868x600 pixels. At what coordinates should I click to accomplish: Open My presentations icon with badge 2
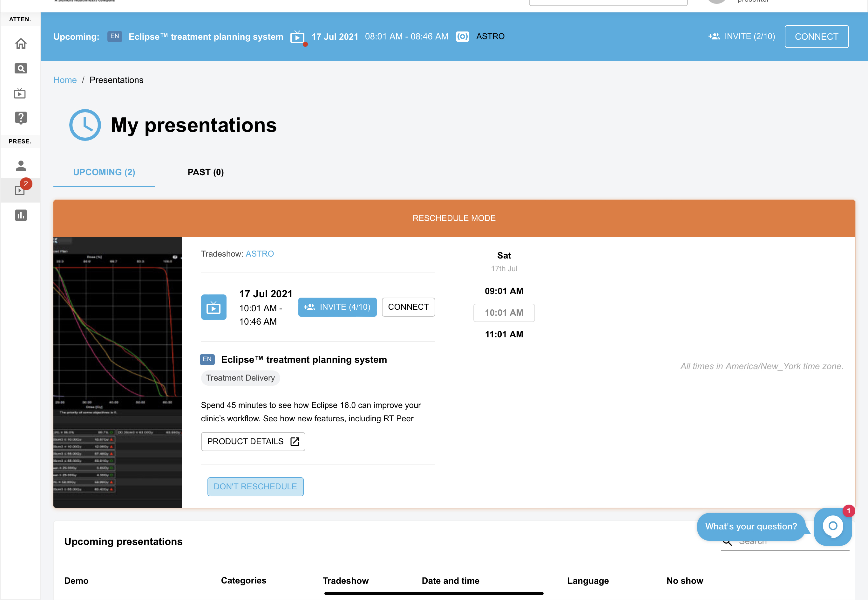[21, 190]
